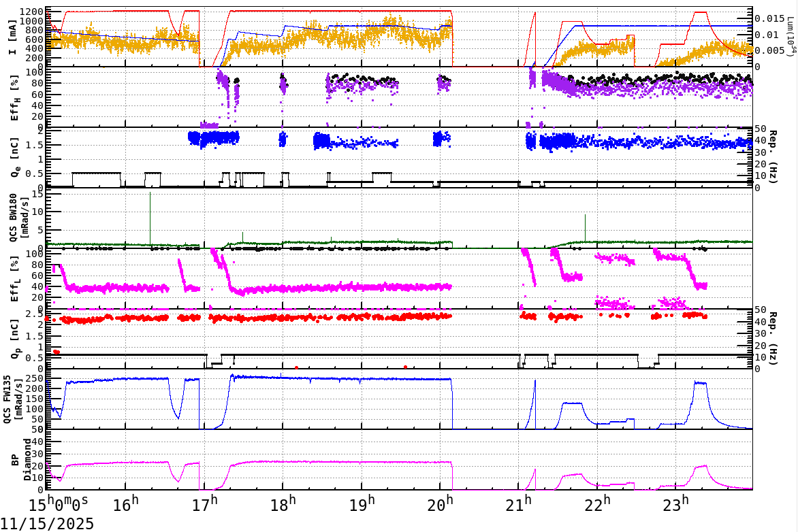Click the "0.015" luminosity tick value
The height and width of the screenshot is (532, 798).
coord(769,19)
